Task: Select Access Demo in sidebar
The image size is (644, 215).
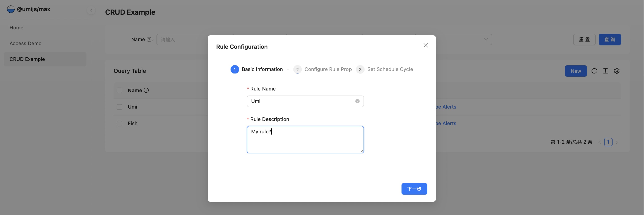Action: tap(25, 43)
